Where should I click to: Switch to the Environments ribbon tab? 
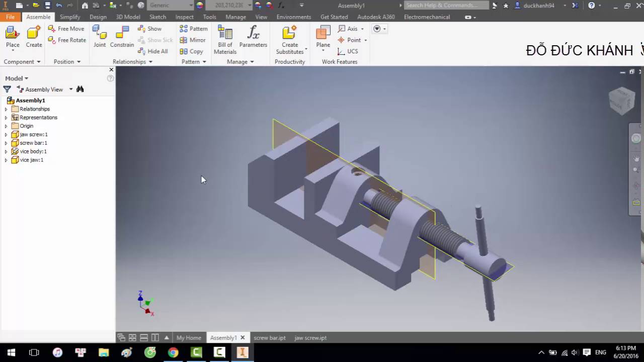click(x=294, y=17)
